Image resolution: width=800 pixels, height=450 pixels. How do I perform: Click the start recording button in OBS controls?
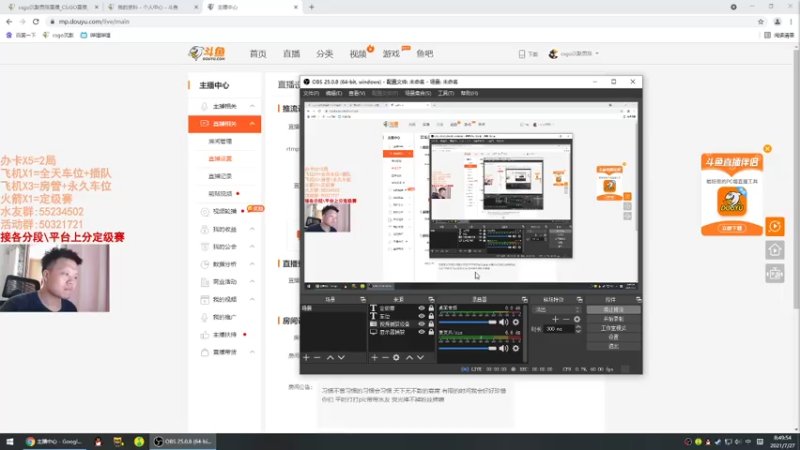[x=613, y=319]
